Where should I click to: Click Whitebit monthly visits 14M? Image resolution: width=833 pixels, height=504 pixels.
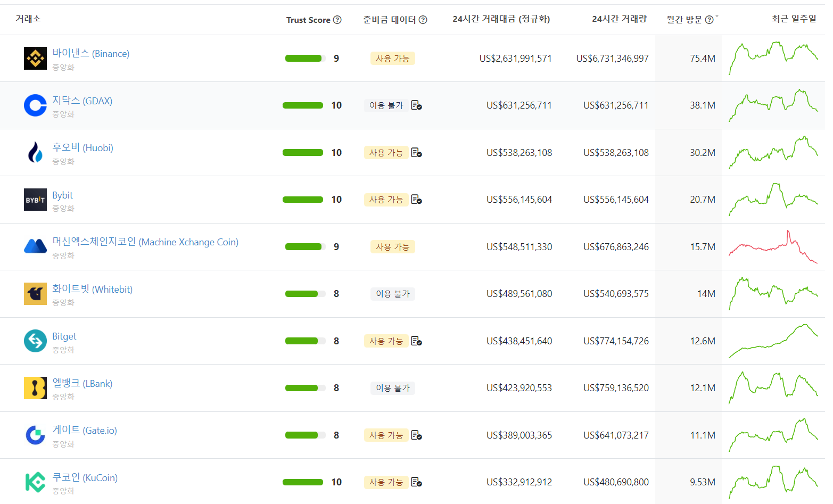(706, 294)
